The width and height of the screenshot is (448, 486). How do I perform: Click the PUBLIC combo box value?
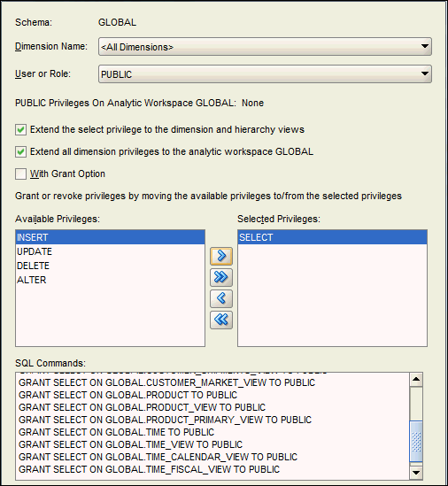117,74
